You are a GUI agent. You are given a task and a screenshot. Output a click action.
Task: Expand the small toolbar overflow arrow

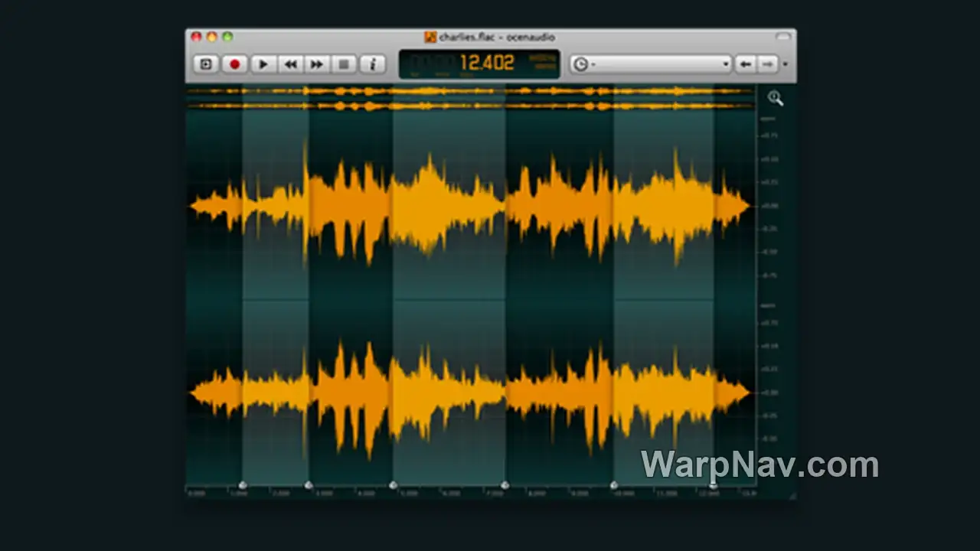785,65
